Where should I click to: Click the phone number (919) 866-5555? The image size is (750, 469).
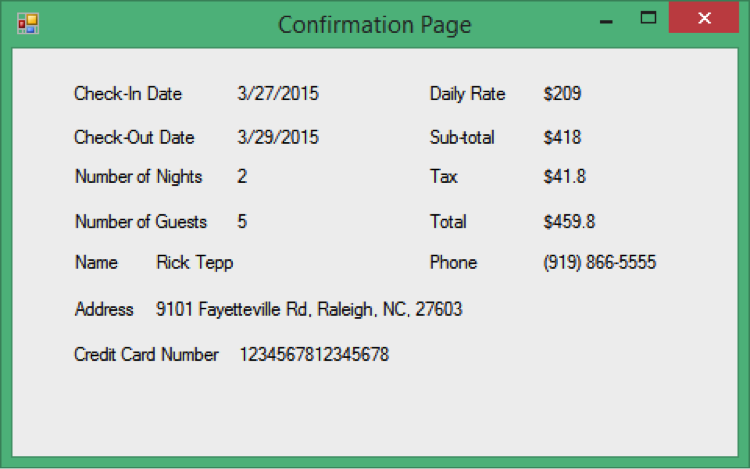point(600,263)
